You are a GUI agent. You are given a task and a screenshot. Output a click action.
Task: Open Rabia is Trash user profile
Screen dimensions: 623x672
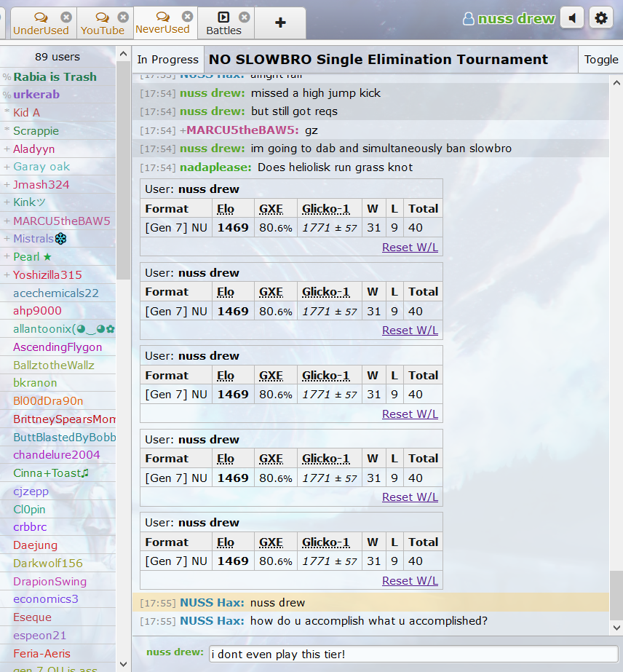click(x=55, y=76)
